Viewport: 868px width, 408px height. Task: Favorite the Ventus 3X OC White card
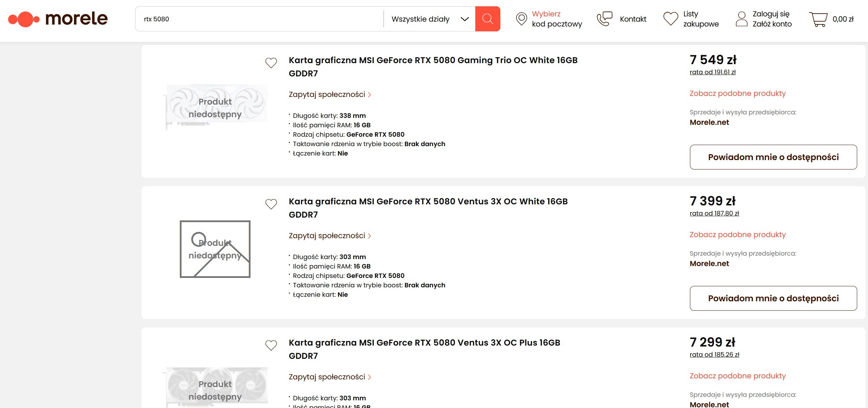[271, 204]
